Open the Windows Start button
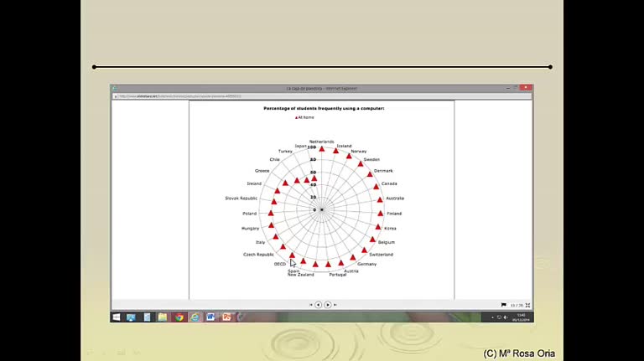The height and width of the screenshot is (361, 644). tap(117, 317)
